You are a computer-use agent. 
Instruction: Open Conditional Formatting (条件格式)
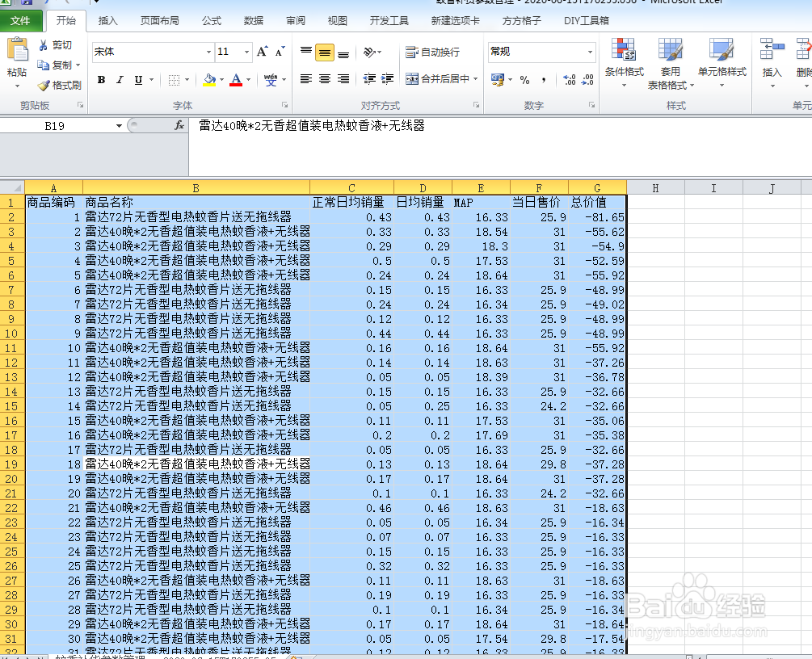(x=624, y=62)
